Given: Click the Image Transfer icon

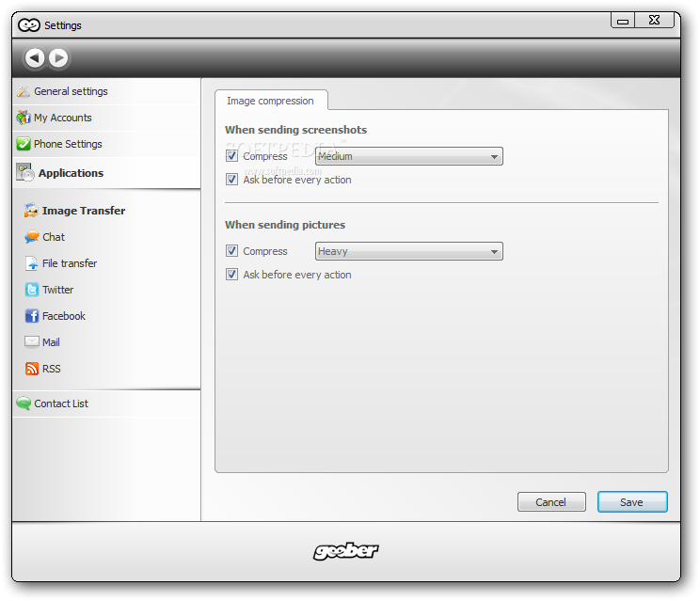Looking at the screenshot, I should (x=31, y=211).
